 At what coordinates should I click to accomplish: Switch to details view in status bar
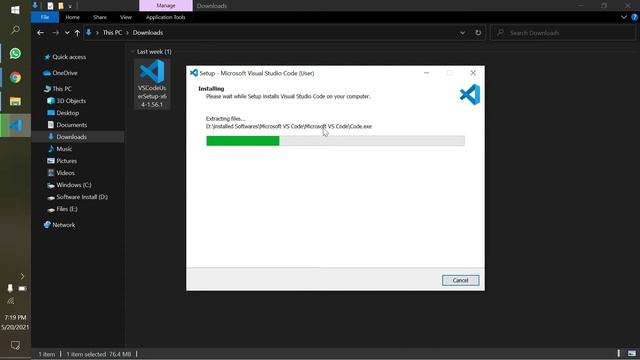[619, 353]
